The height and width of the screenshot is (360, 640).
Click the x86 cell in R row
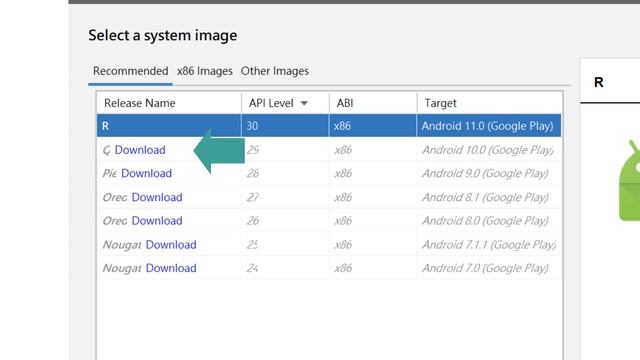click(x=373, y=126)
